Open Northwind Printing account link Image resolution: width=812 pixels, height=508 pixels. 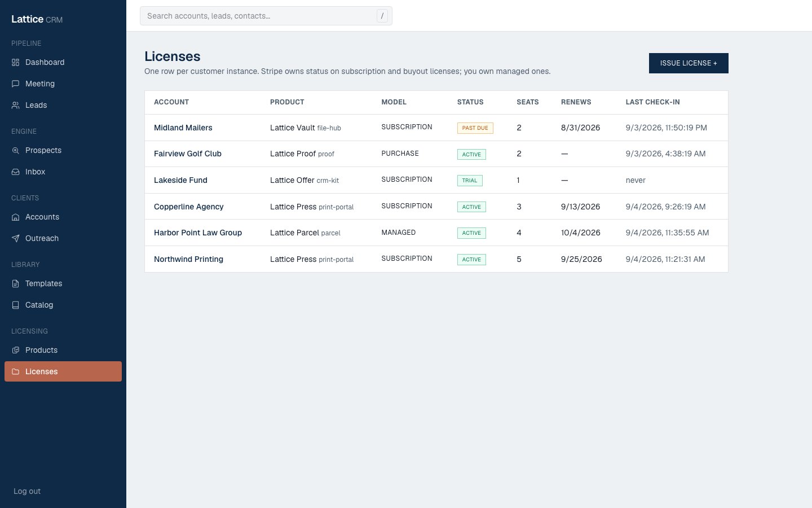(x=188, y=259)
